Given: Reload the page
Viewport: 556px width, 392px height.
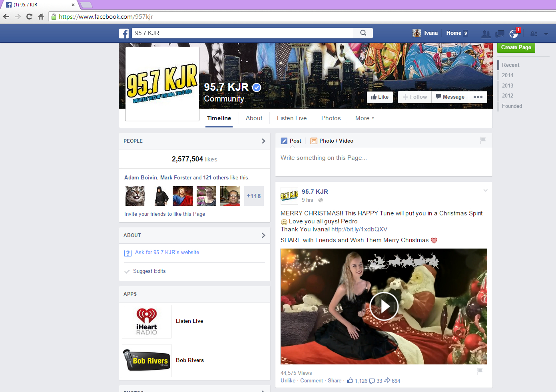Looking at the screenshot, I should tap(29, 16).
